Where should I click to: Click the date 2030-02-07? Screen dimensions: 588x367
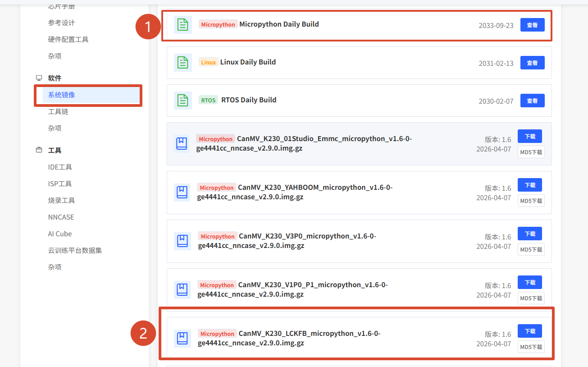click(496, 101)
